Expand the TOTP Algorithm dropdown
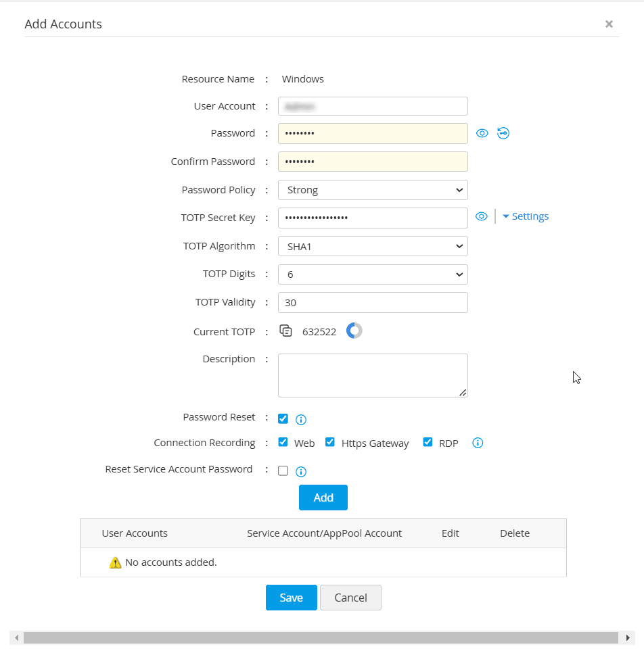Screen dimensions: 644x653 pyautogui.click(x=373, y=246)
